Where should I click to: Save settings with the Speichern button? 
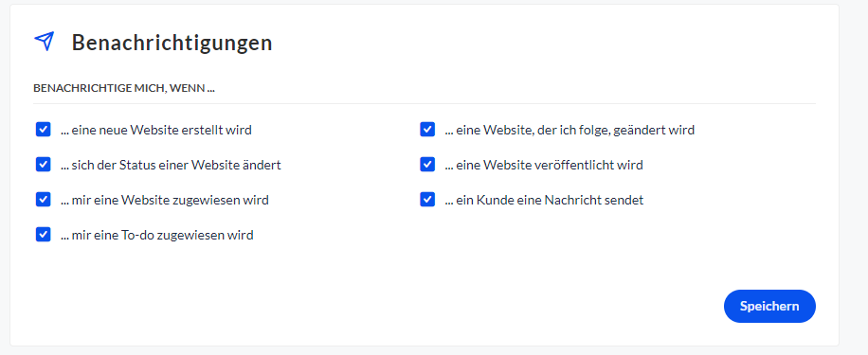pyautogui.click(x=769, y=306)
